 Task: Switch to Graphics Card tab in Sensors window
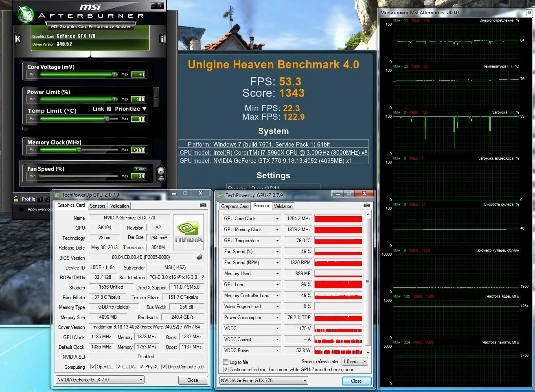tap(235, 206)
